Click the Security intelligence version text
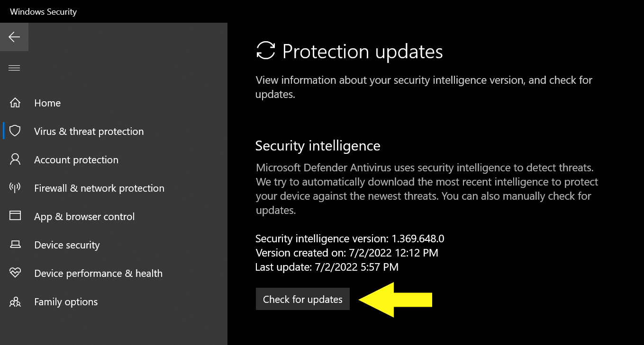The image size is (644, 345). click(x=349, y=239)
